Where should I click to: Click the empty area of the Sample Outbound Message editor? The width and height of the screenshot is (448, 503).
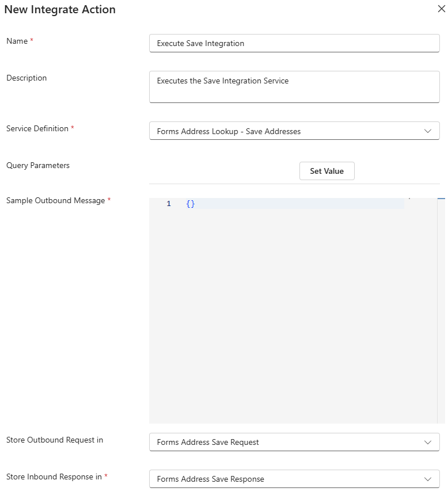click(x=294, y=317)
